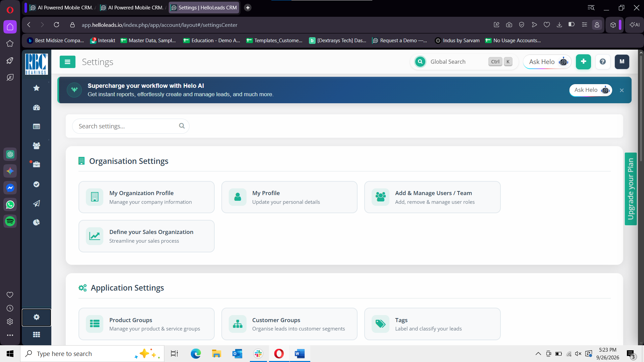644x362 pixels.
Task: Focus the Search settings input field
Action: (x=131, y=126)
